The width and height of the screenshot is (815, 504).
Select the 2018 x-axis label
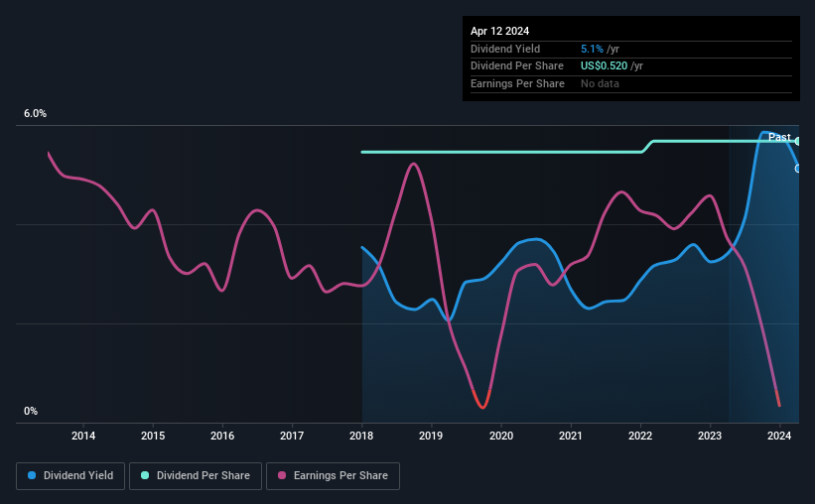point(361,436)
